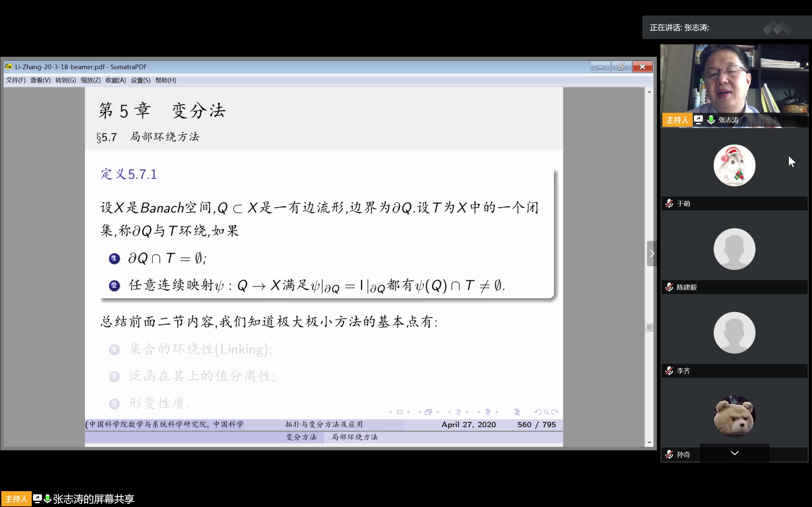The image size is (812, 507).
Task: Toggle 于萌's muted microphone icon
Action: [x=669, y=203]
